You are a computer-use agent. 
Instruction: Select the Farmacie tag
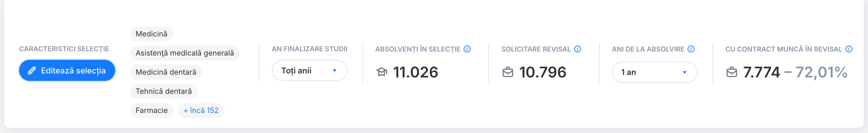pos(152,110)
